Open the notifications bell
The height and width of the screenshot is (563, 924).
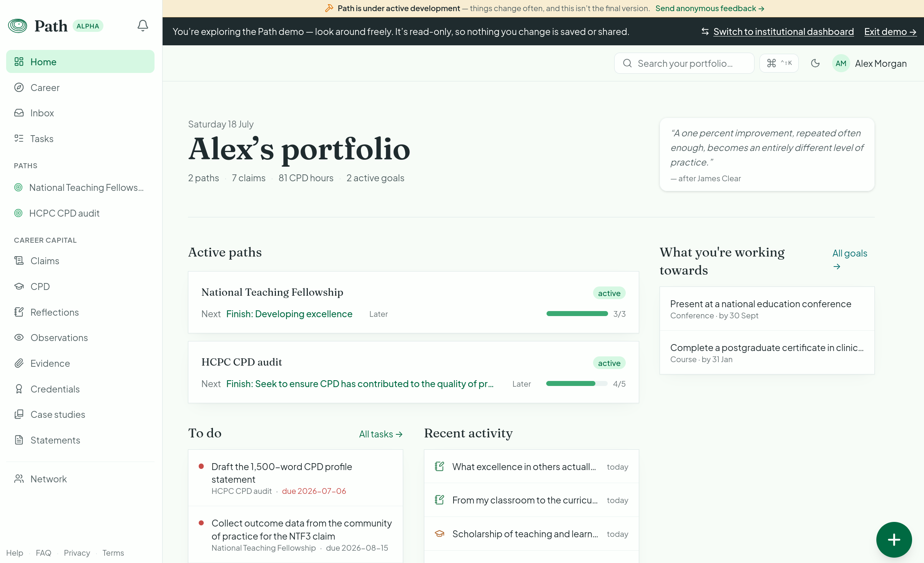click(143, 26)
